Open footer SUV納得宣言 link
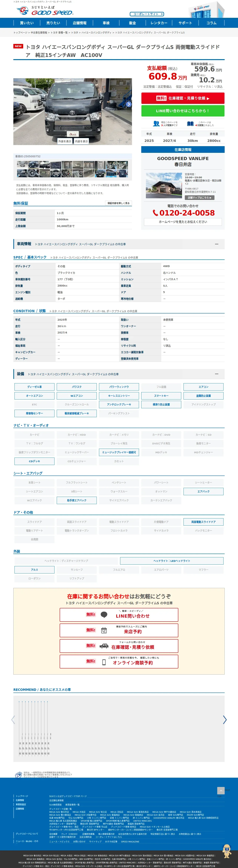 click(56, 805)
